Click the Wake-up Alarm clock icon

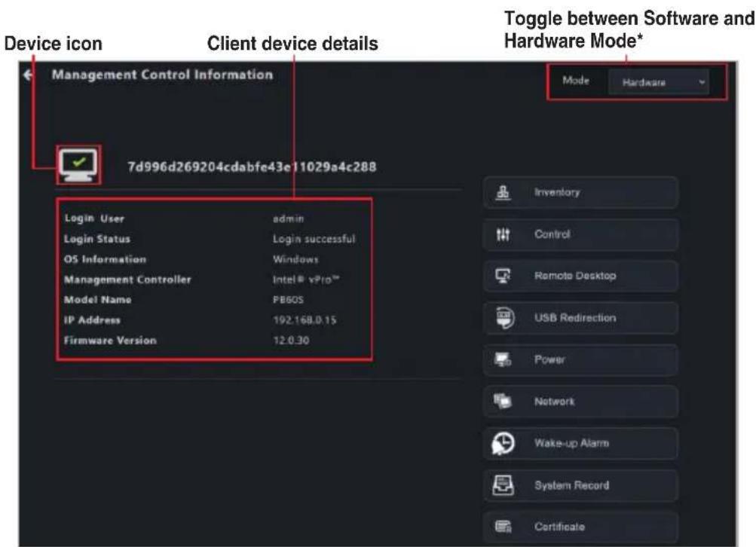[x=503, y=443]
